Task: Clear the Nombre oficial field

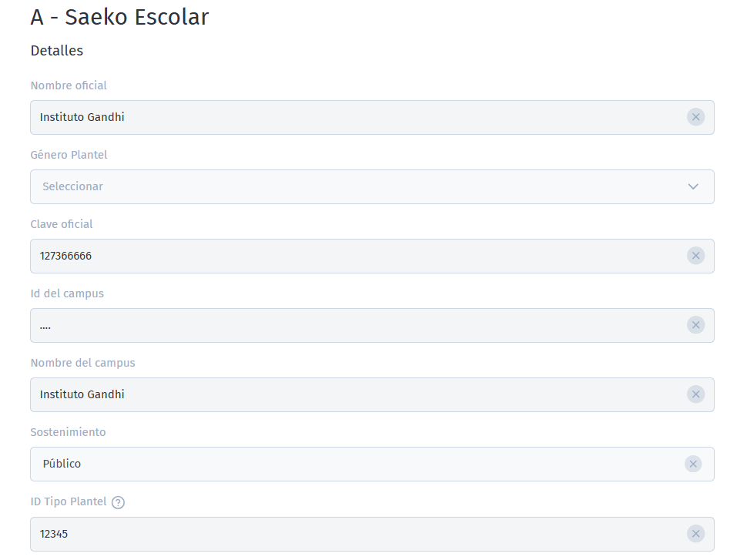Action: tap(695, 117)
